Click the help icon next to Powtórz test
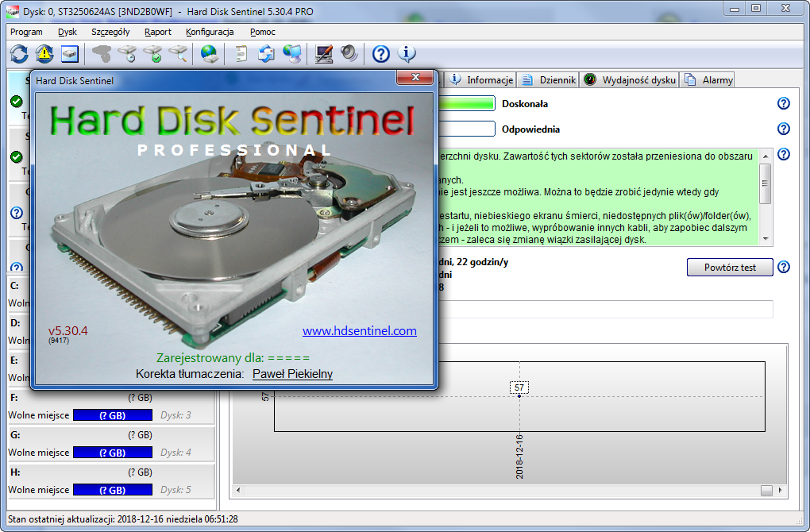The width and height of the screenshot is (810, 532). click(x=784, y=267)
